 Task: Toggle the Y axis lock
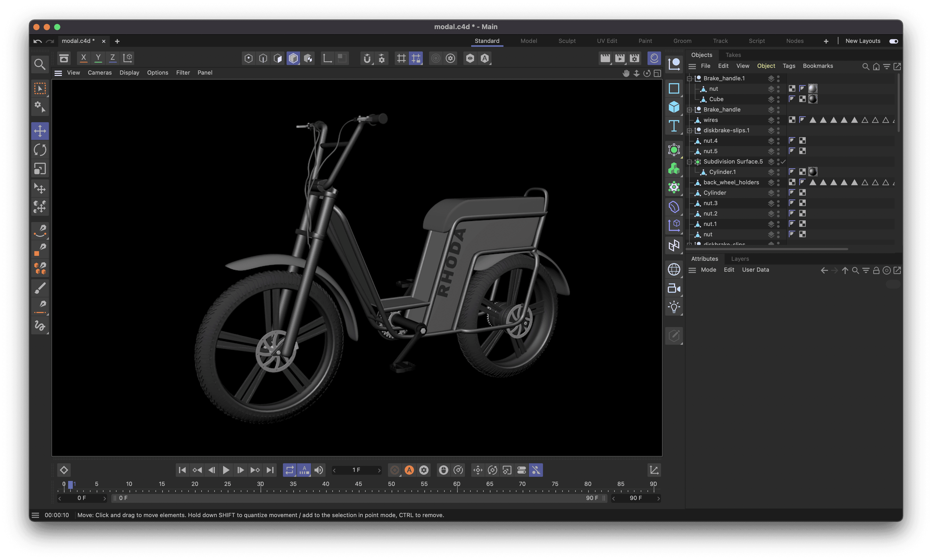pyautogui.click(x=98, y=58)
